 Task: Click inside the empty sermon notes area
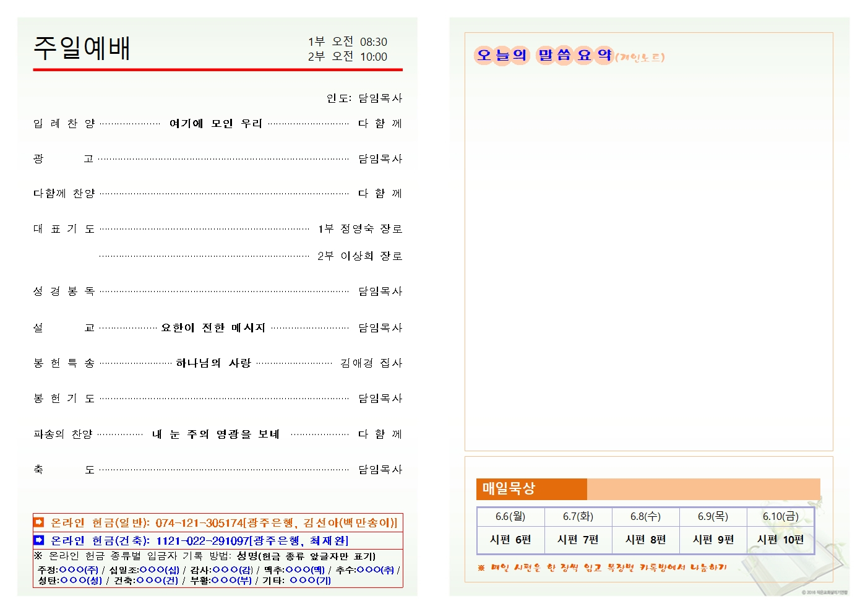pyautogui.click(x=648, y=260)
